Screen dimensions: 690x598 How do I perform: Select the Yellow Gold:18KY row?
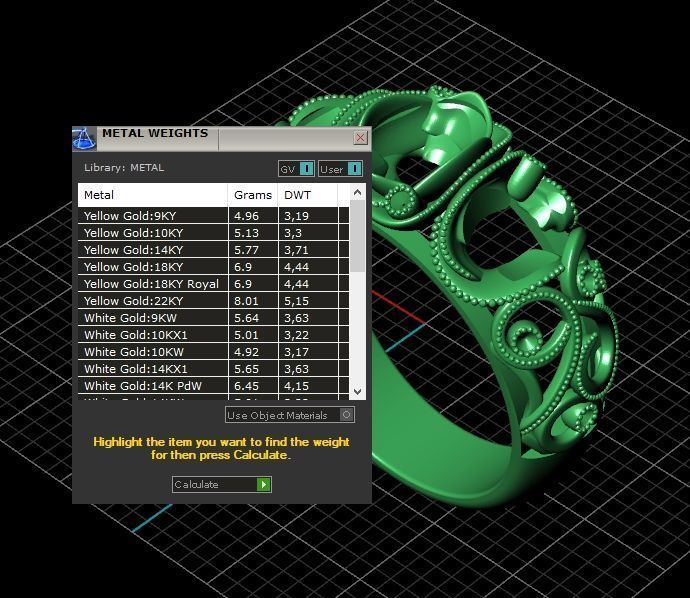[213, 267]
